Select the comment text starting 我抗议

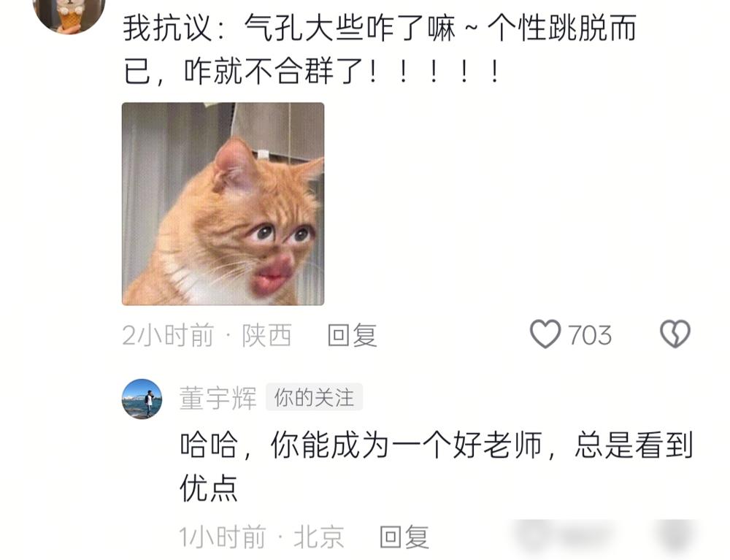point(380,50)
